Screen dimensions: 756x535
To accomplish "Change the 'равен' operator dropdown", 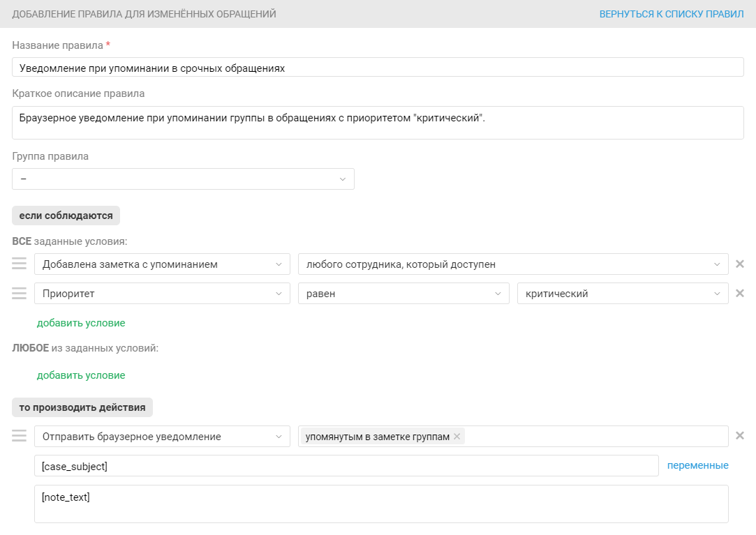I will 403,294.
